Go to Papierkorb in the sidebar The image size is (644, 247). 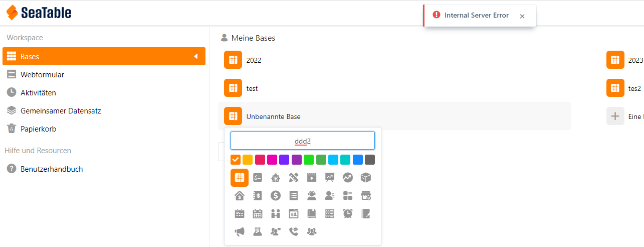[x=38, y=129]
